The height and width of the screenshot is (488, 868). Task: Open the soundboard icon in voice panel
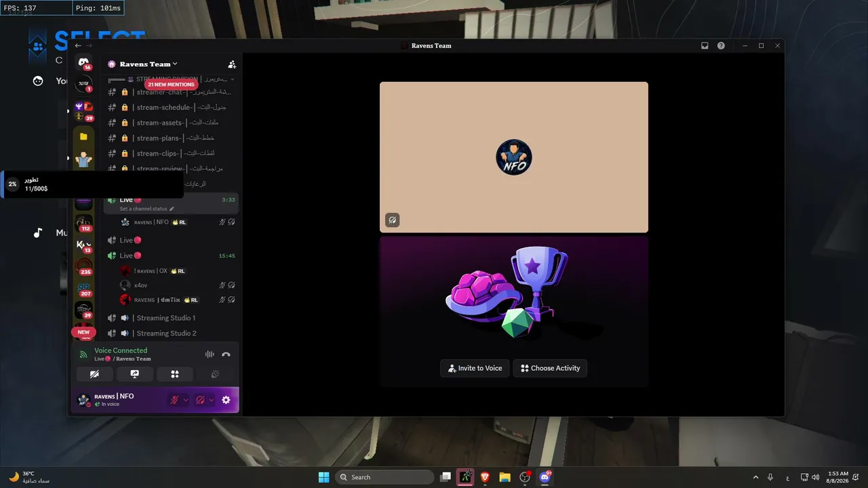coord(215,374)
